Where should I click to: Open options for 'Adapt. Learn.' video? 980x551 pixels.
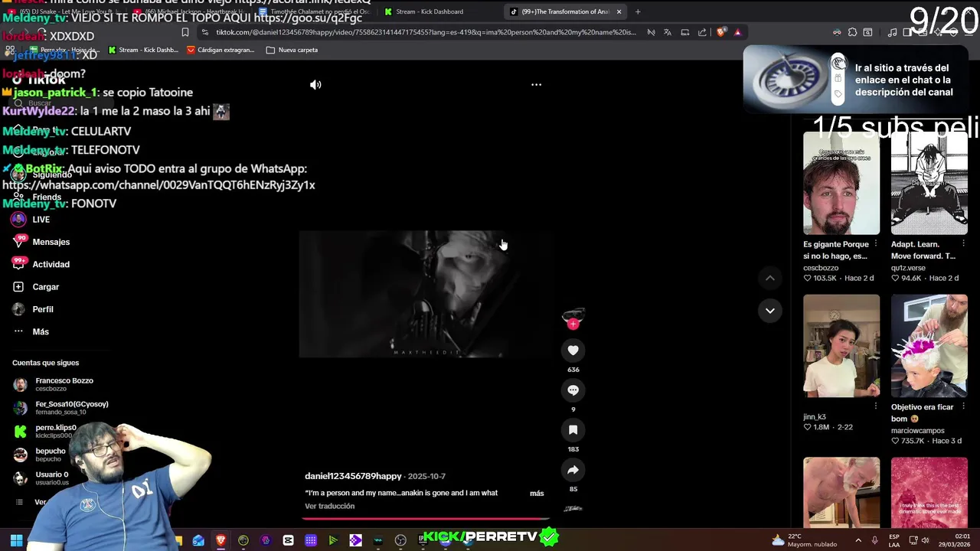point(963,244)
